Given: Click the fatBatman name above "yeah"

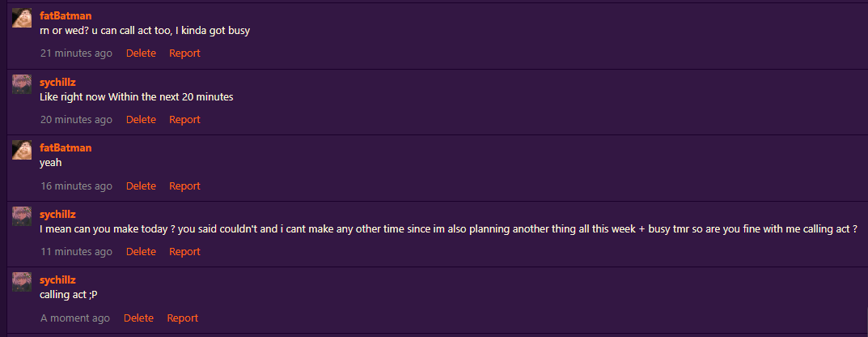Looking at the screenshot, I should point(66,148).
